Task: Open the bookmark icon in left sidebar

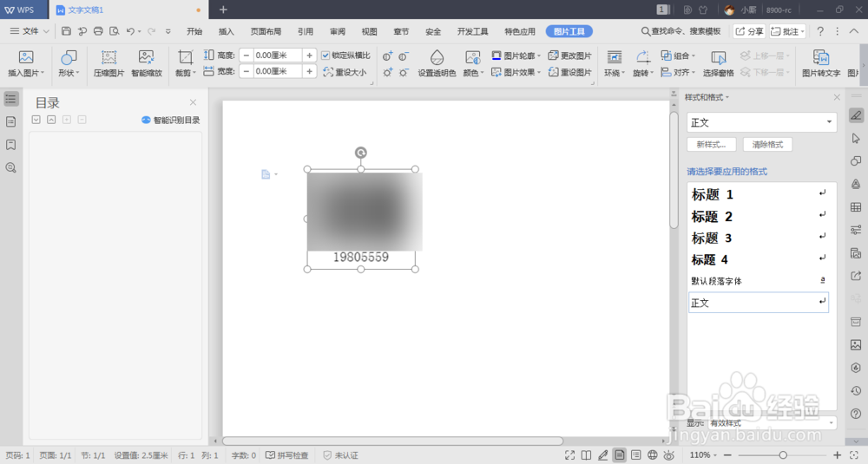Action: point(10,145)
